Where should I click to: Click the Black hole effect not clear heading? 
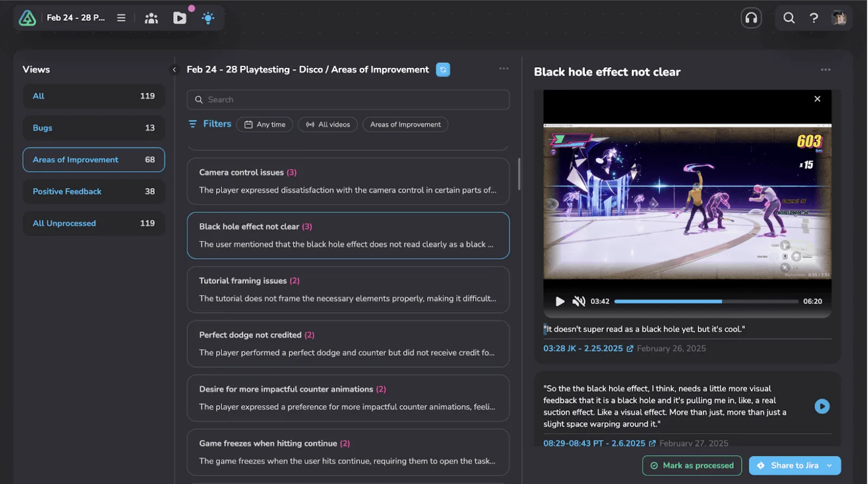pos(607,72)
